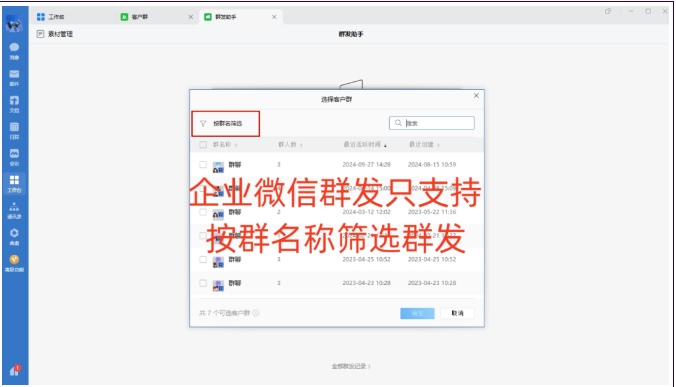Check the group row dated 2023-04-23 10:28
This screenshot has height=387, width=676.
tap(203, 283)
